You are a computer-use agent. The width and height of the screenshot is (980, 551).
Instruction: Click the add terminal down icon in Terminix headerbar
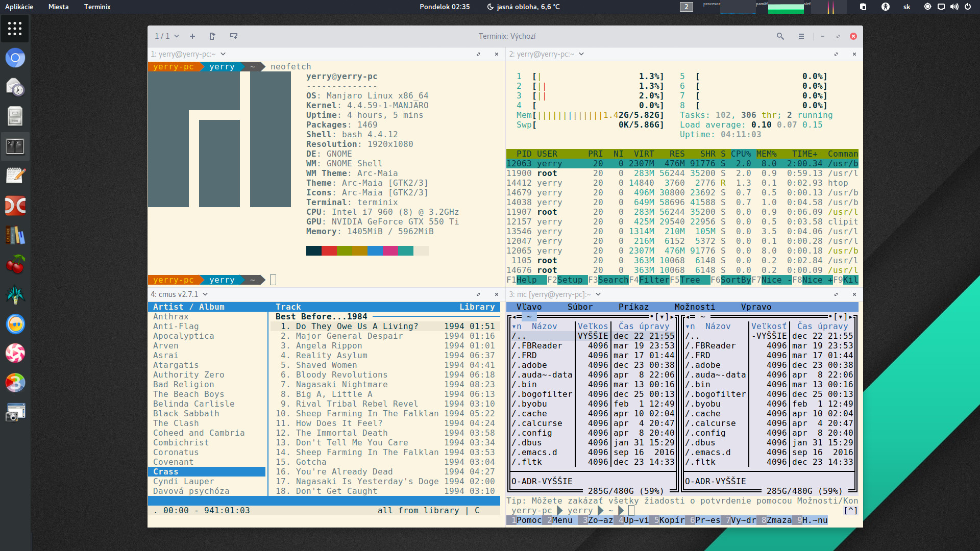(x=234, y=36)
